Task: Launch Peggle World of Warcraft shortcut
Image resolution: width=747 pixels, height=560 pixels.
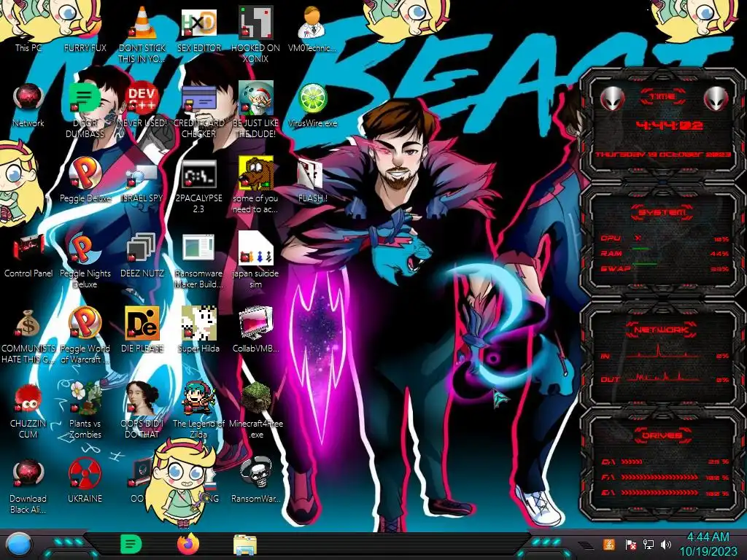Action: click(85, 335)
